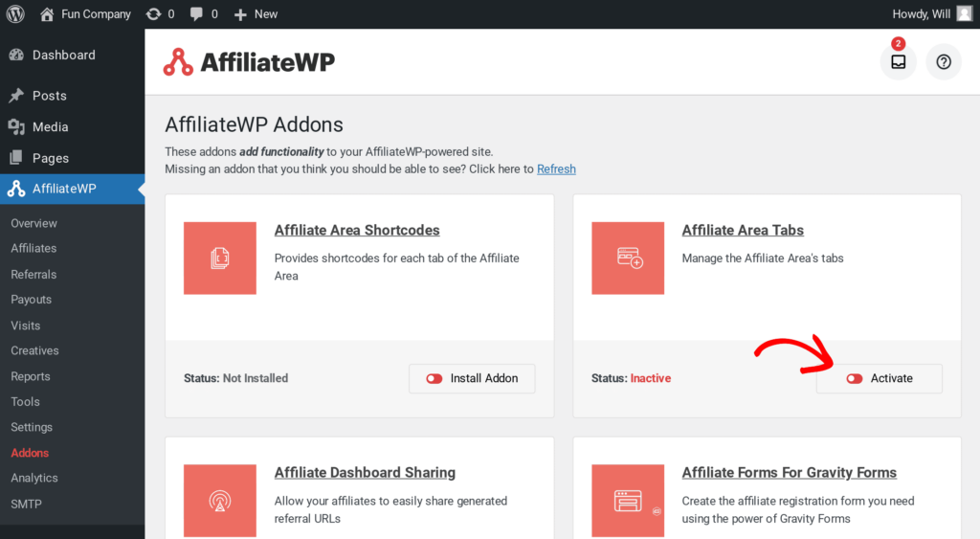Open the comments bubble icon
This screenshot has width=980, height=539.
pyautogui.click(x=196, y=13)
